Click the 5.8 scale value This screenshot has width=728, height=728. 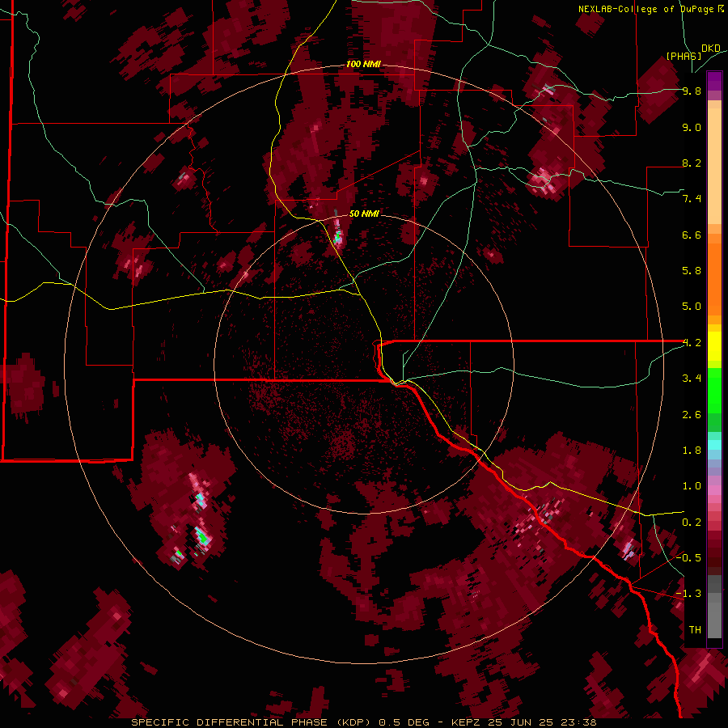point(692,271)
